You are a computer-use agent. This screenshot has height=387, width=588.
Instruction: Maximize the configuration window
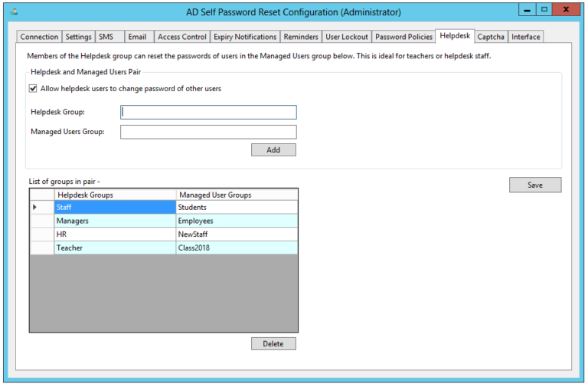click(544, 10)
